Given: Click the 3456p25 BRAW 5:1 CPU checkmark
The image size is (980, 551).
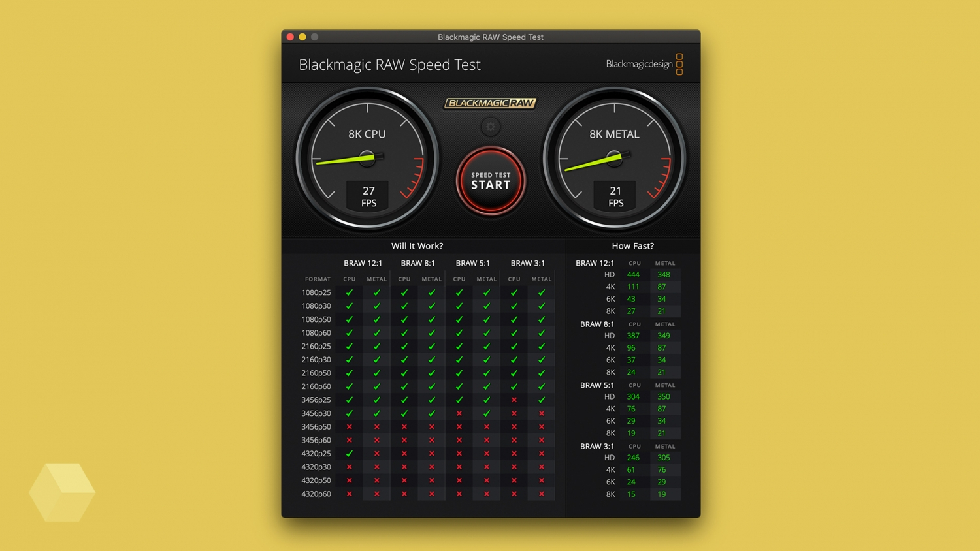Looking at the screenshot, I should [459, 400].
